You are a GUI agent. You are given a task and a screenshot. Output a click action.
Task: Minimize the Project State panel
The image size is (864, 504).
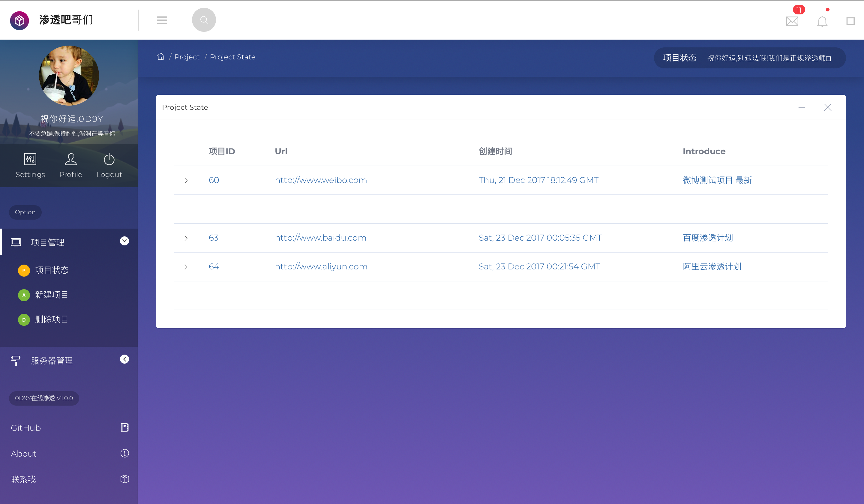click(802, 107)
